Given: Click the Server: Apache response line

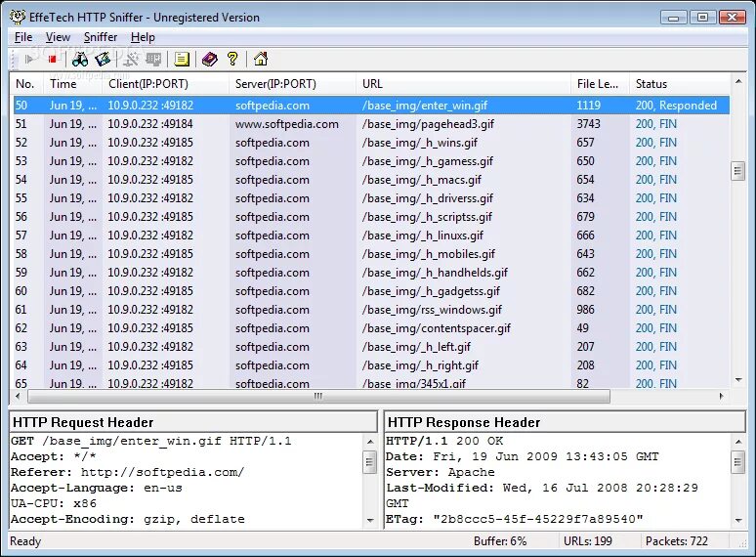Looking at the screenshot, I should pyautogui.click(x=441, y=473).
